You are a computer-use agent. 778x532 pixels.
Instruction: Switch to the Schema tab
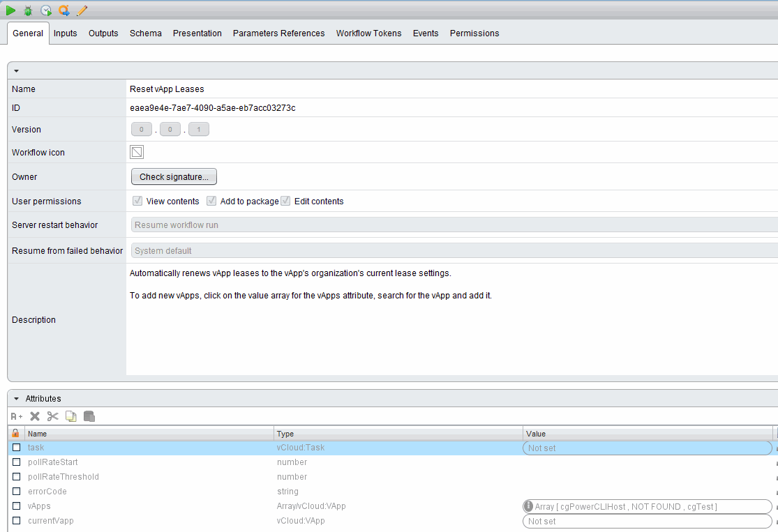[x=145, y=33]
